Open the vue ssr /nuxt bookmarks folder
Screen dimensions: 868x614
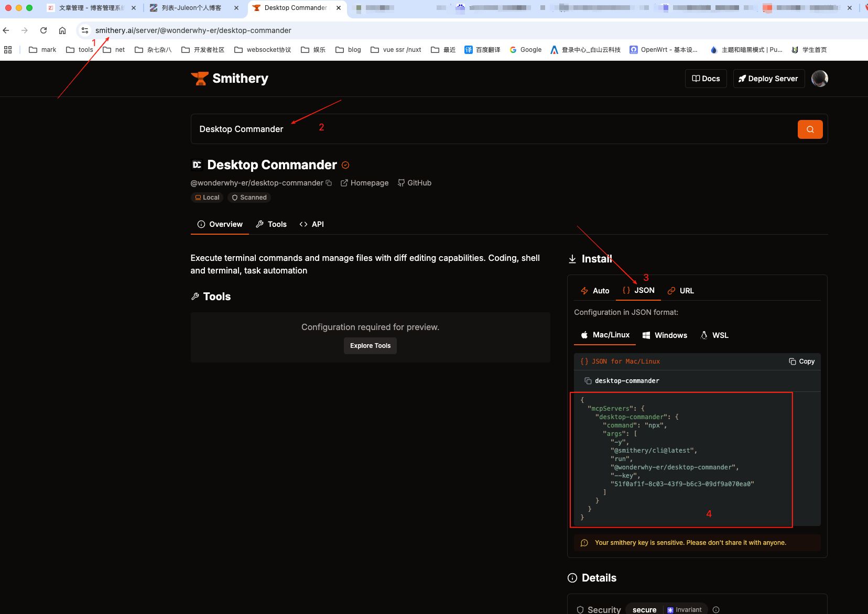(x=396, y=50)
